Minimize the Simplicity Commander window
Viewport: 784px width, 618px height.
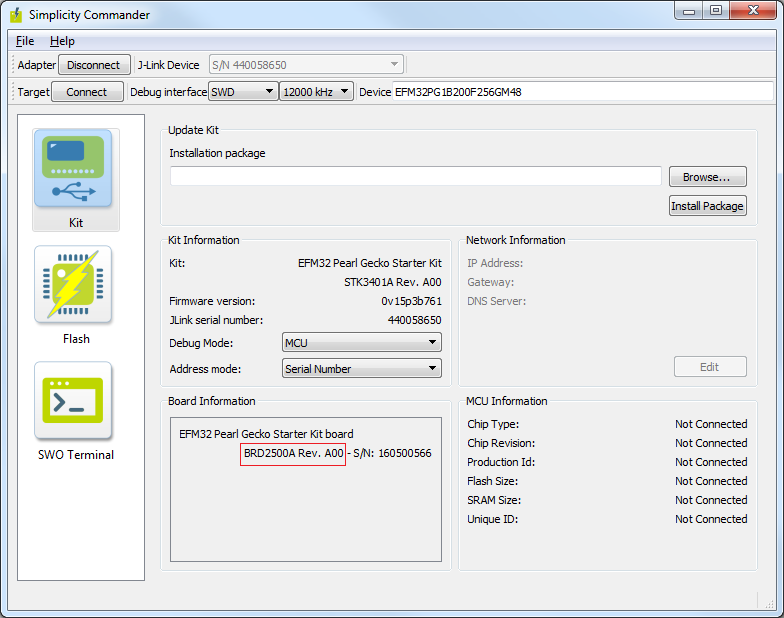click(688, 11)
